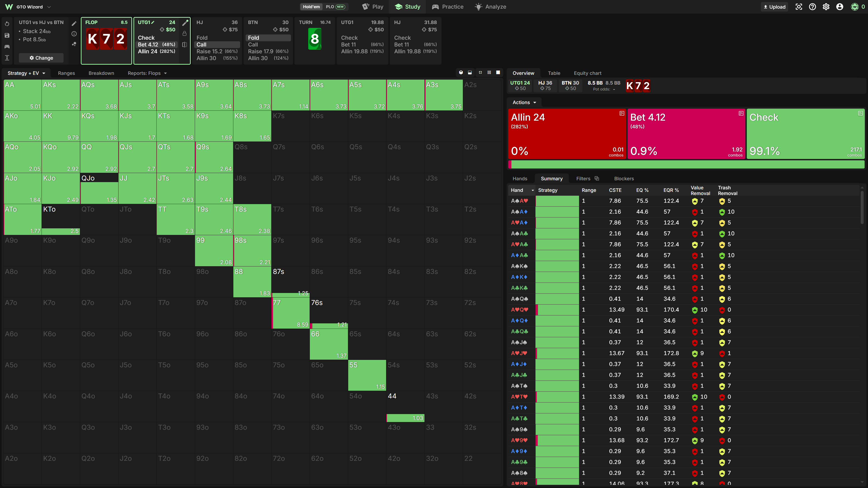Screen dimensions: 868x488
Task: Click the lock icon in UTG1 card
Action: 185,33
